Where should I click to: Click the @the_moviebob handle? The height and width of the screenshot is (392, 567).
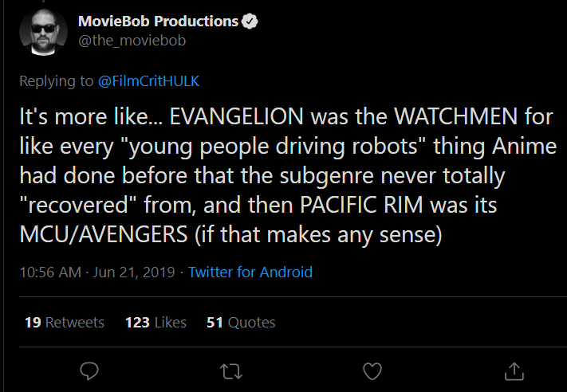[132, 40]
